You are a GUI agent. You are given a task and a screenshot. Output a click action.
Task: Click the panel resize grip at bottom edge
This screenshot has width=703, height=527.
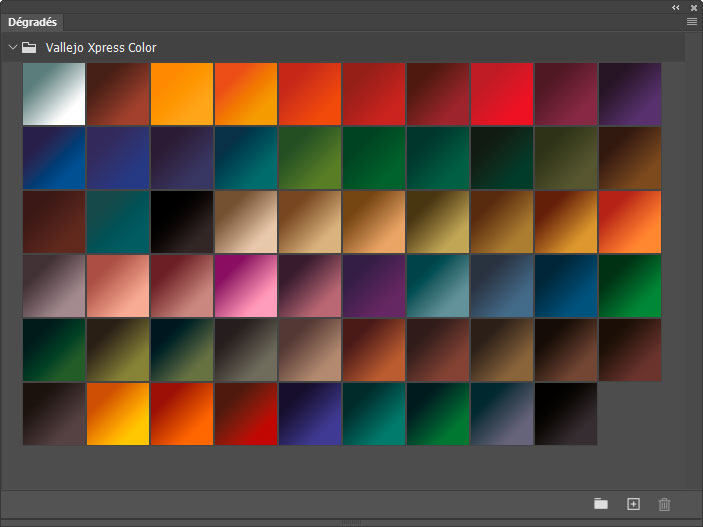click(x=351, y=522)
